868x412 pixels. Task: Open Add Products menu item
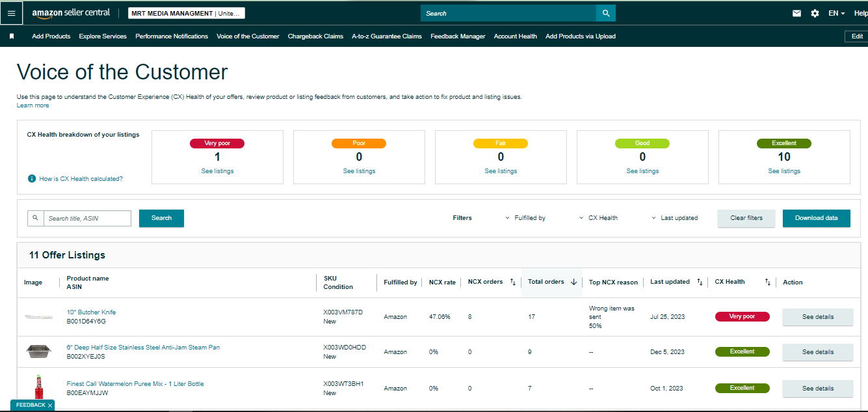[51, 36]
